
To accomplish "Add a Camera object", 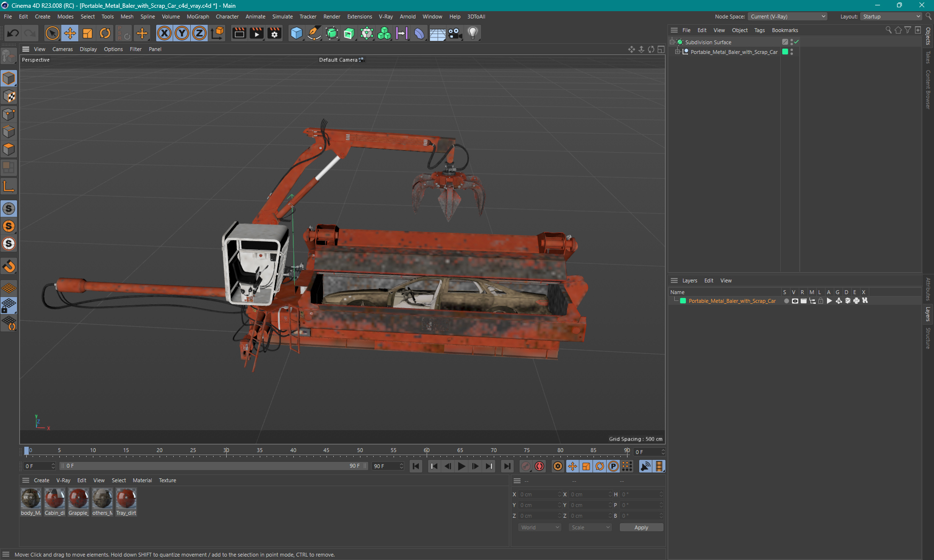I will point(455,33).
